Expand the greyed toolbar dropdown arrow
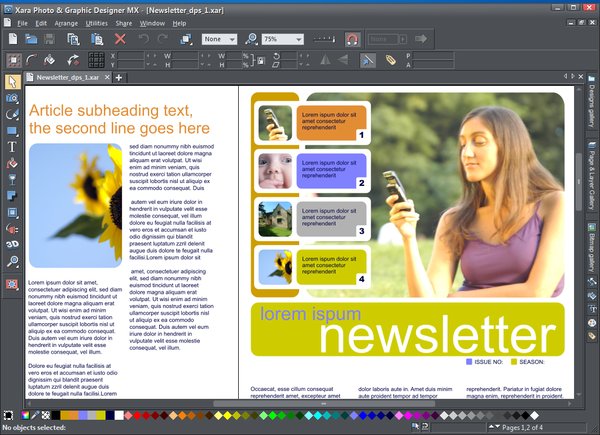The image size is (600, 435). [403, 39]
